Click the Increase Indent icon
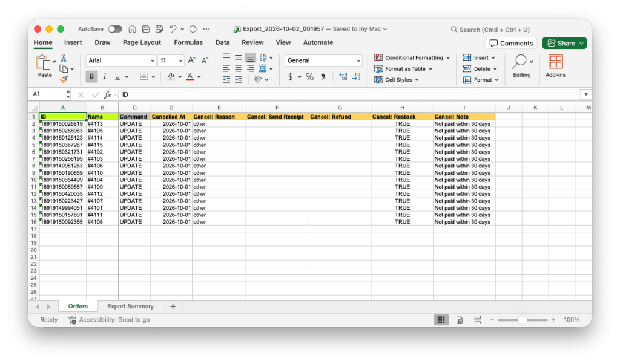The height and width of the screenshot is (364, 620). pos(239,79)
